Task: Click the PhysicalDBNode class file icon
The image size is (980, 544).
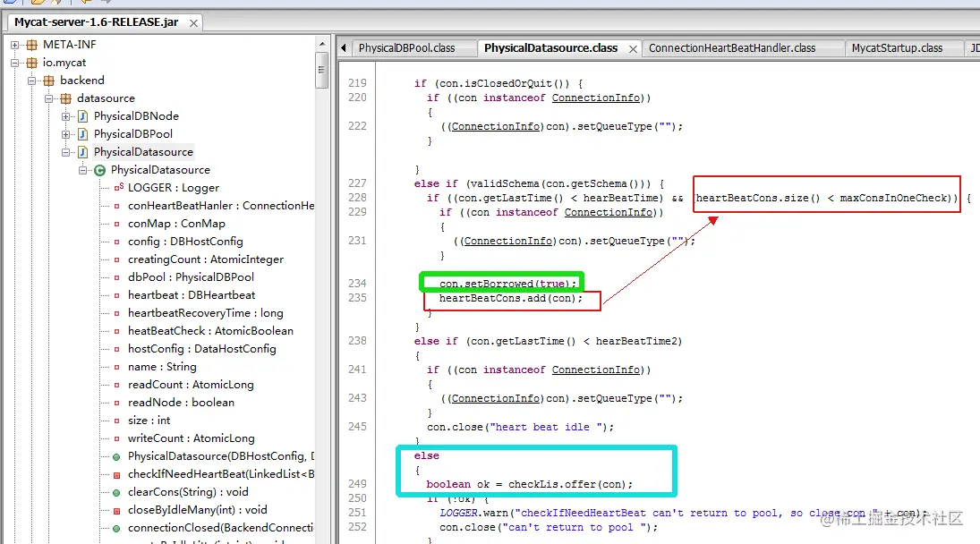Action: click(82, 117)
